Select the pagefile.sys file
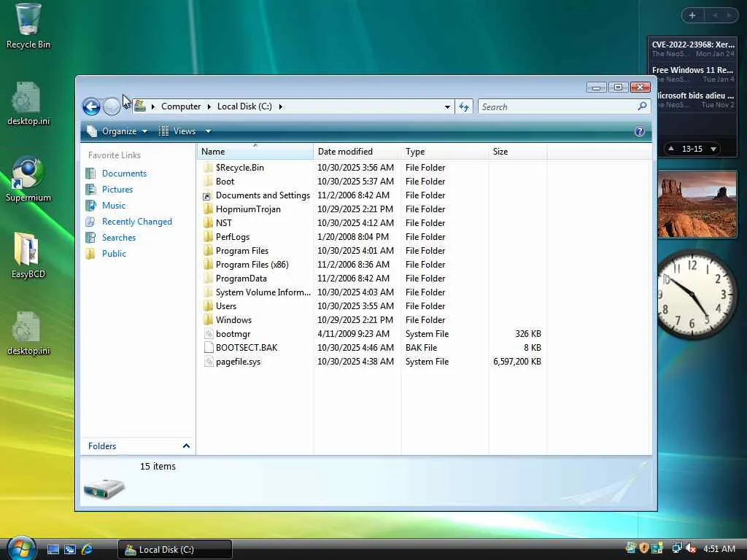Image resolution: width=747 pixels, height=560 pixels. coord(238,362)
